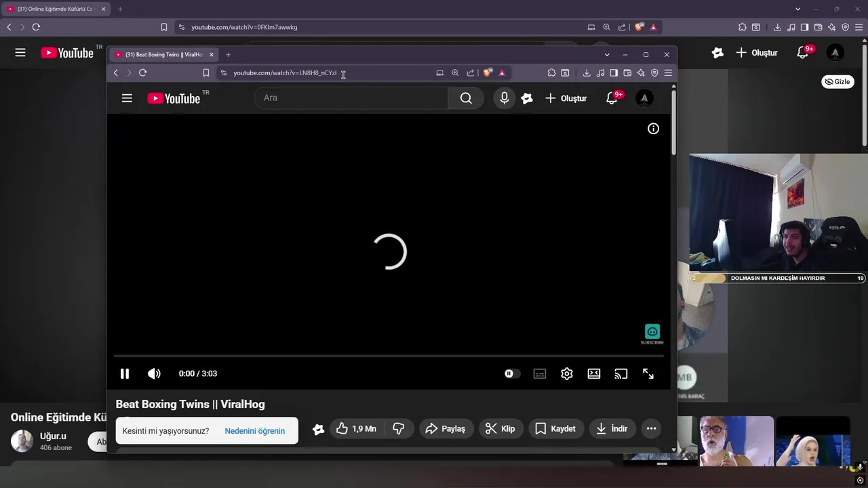Click the sparkle Ask icon beside like button
Image resolution: width=868 pixels, height=488 pixels.
tap(318, 428)
